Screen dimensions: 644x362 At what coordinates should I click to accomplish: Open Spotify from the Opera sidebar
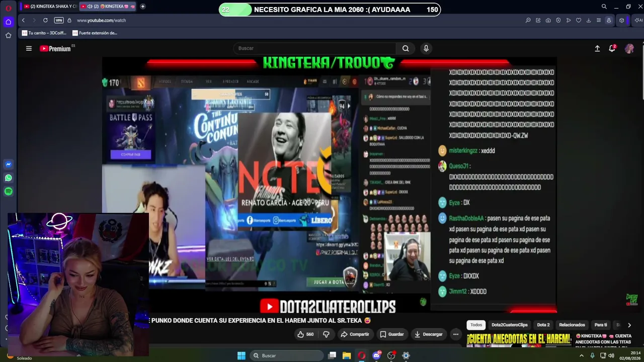[x=9, y=192]
